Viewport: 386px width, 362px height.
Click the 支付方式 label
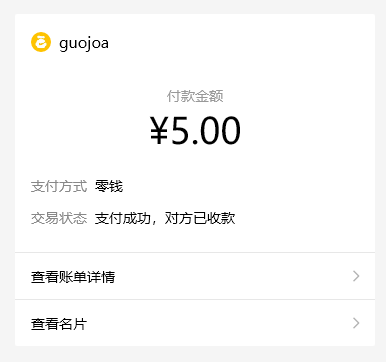(x=59, y=186)
